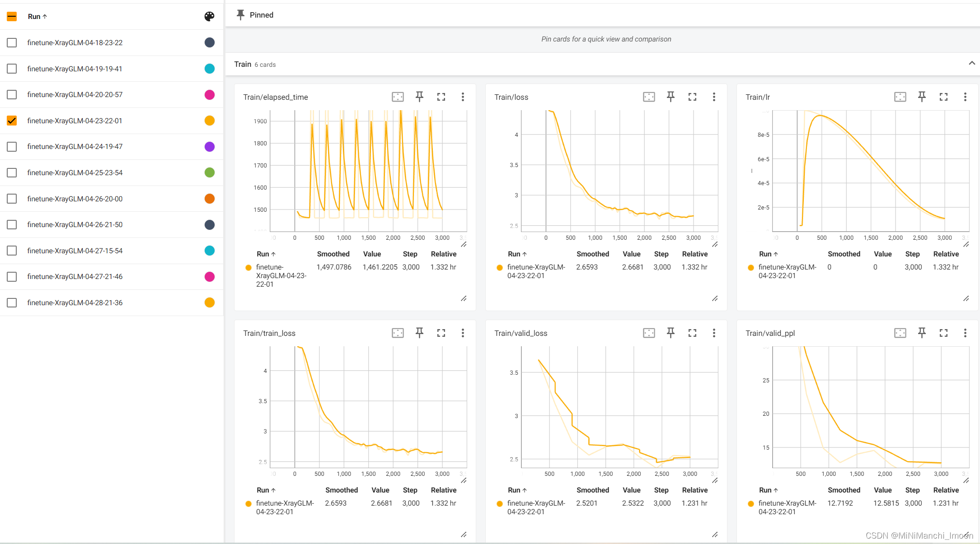Uncheck run finetune-XrayGLM-04-23-22-01
980x544 pixels.
[x=12, y=121]
